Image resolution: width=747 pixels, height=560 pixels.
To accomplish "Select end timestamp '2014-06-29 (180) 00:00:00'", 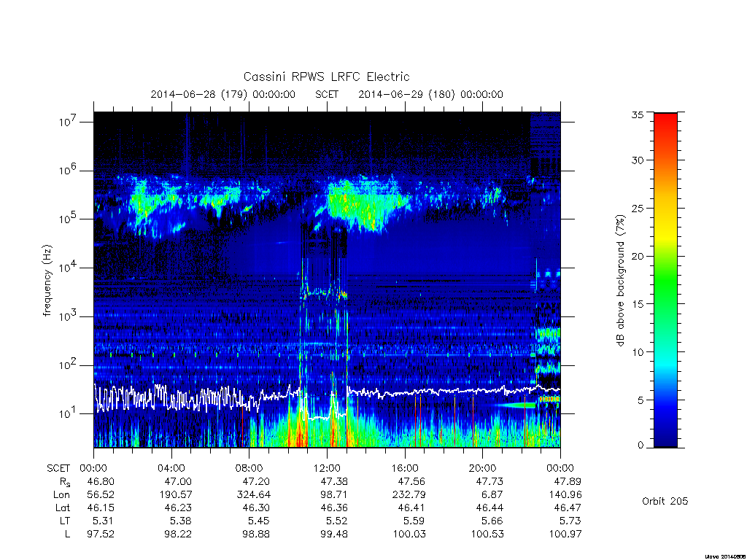I will tap(430, 94).
